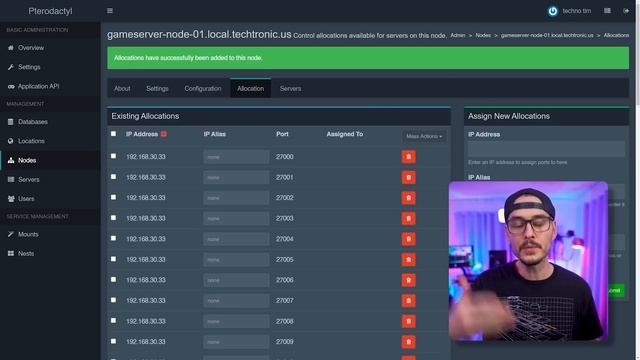This screenshot has width=640, height=360.
Task: Check the box for port 27000
Action: point(113,156)
